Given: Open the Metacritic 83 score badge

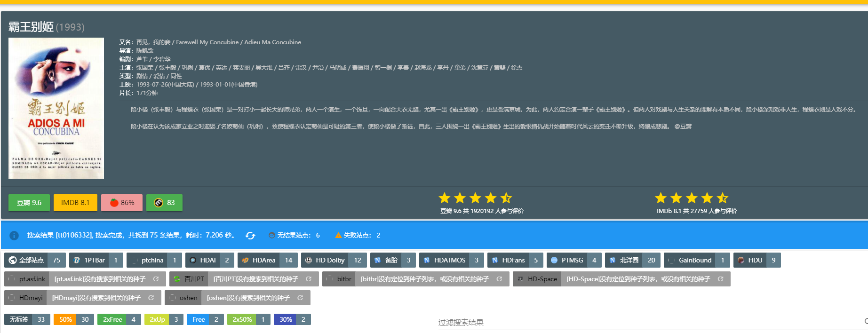Looking at the screenshot, I should pos(164,203).
